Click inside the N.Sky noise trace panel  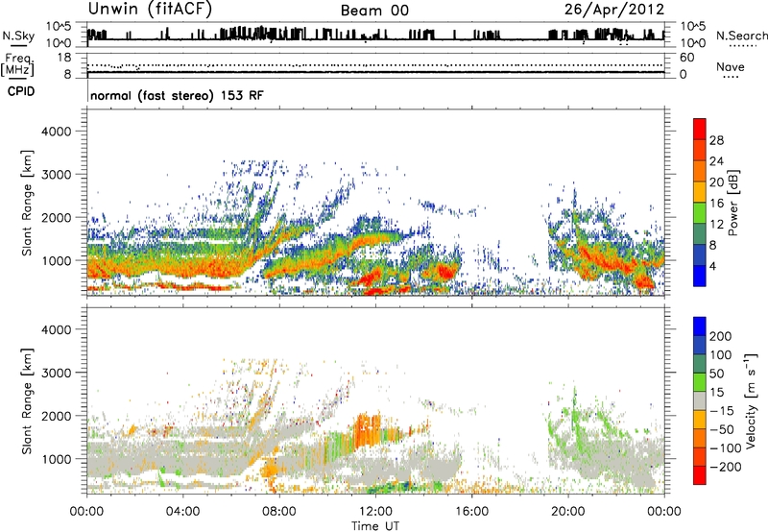click(x=375, y=35)
